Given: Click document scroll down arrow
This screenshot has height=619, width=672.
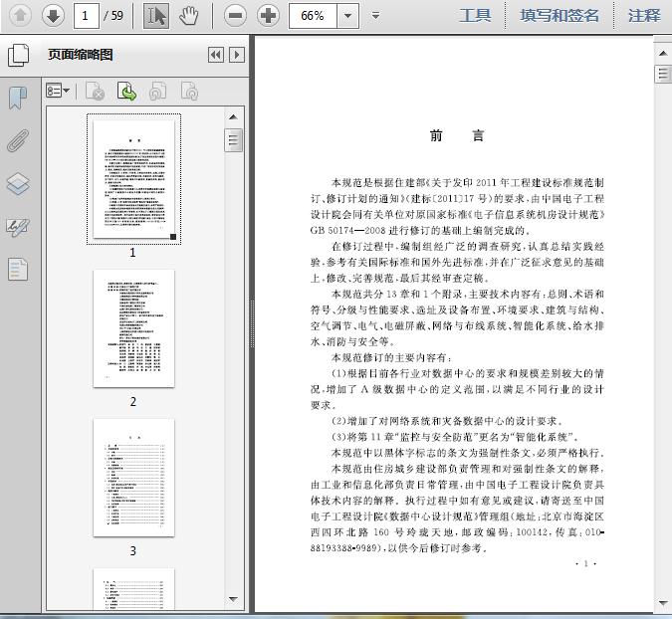Looking at the screenshot, I should [x=663, y=603].
